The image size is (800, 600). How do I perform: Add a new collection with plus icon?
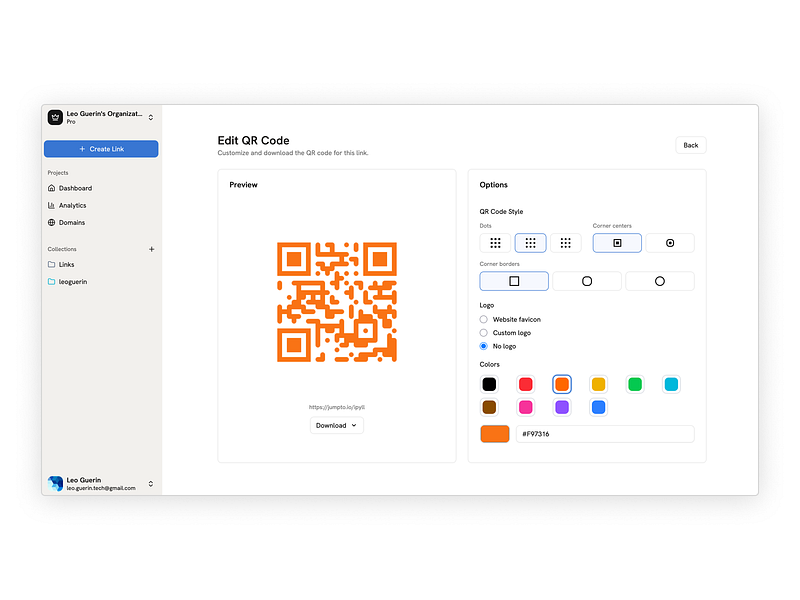point(152,249)
